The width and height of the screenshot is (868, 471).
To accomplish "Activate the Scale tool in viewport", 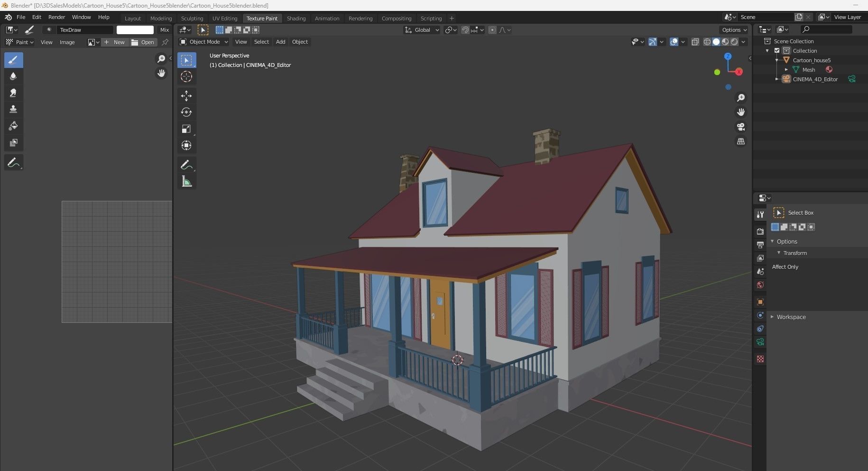I will tap(186, 129).
